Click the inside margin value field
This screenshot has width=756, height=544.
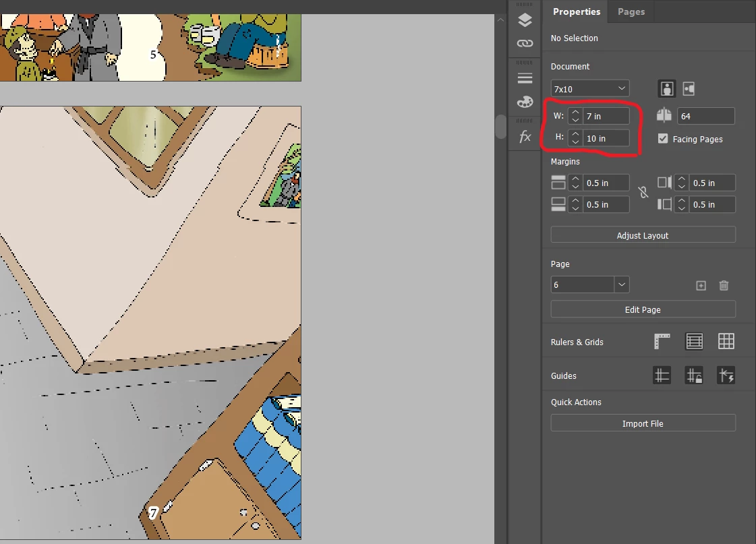pyautogui.click(x=712, y=183)
